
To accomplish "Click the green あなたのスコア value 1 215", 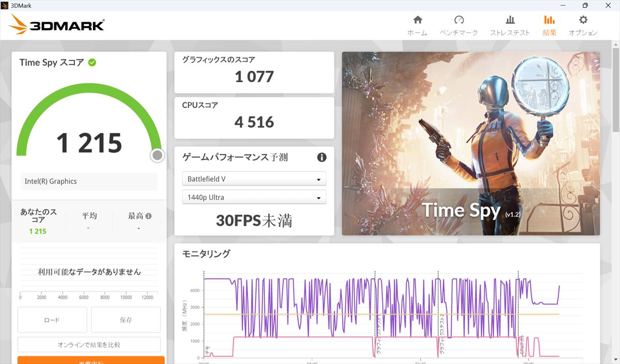I will 38,231.
